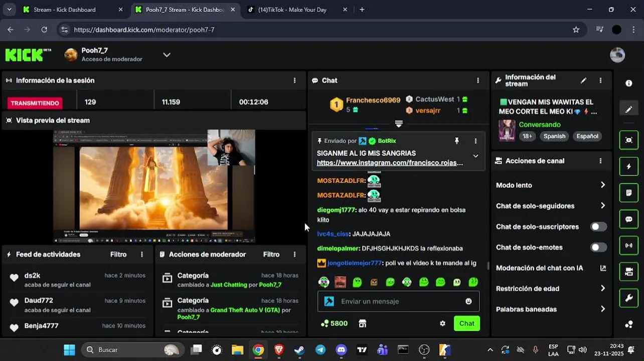644x361 pixels.
Task: Expand the Pooh7_7 channel selector chevron
Action: [x=167, y=55]
